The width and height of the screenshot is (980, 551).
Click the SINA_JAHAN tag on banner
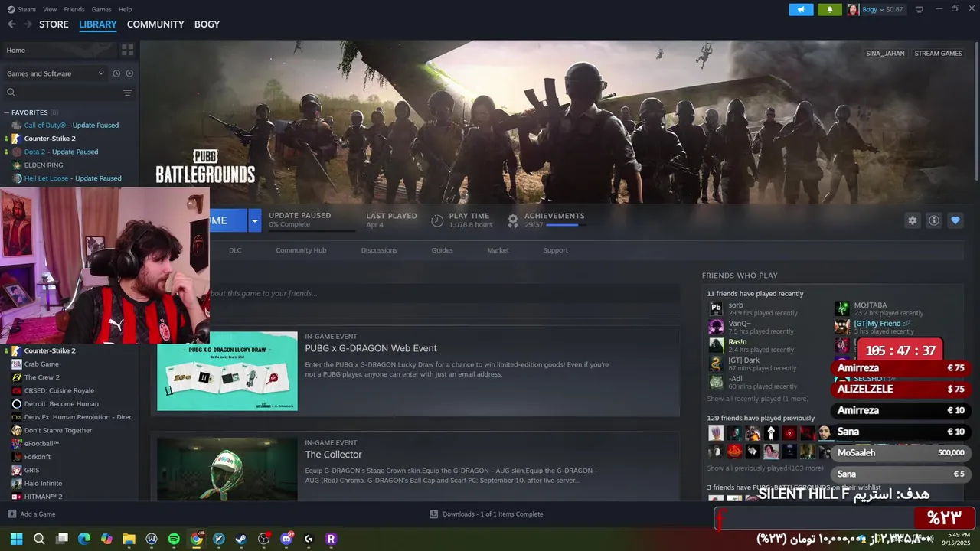[x=885, y=54]
